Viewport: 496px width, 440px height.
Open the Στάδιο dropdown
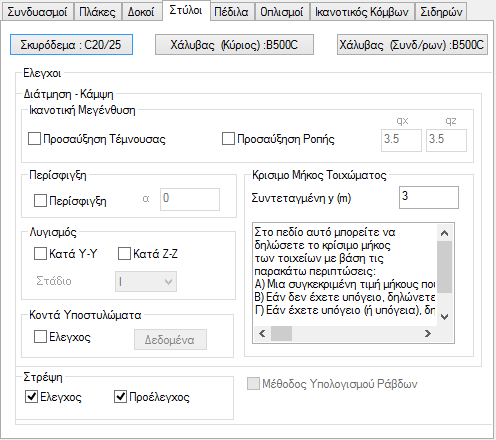point(146,282)
